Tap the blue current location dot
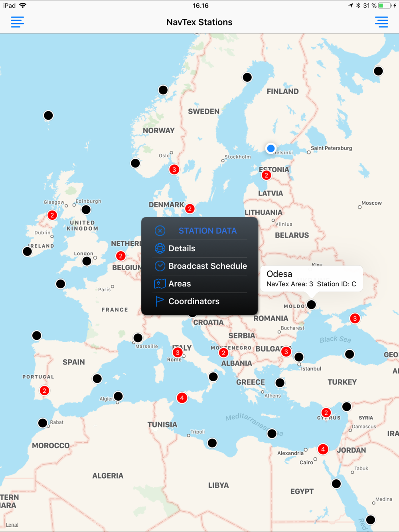 coord(271,148)
